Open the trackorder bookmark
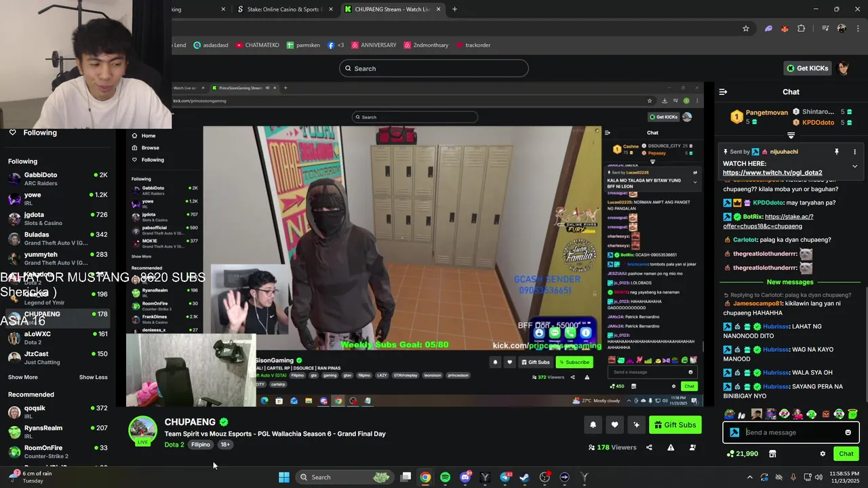 point(473,45)
